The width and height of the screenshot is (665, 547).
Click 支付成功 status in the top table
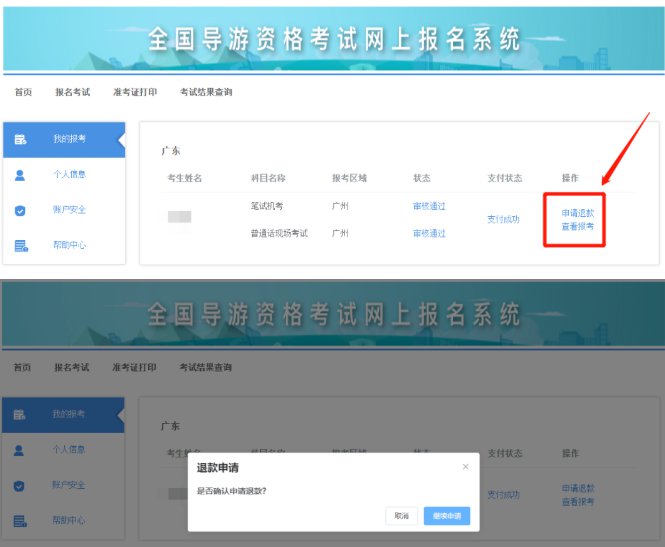click(504, 219)
